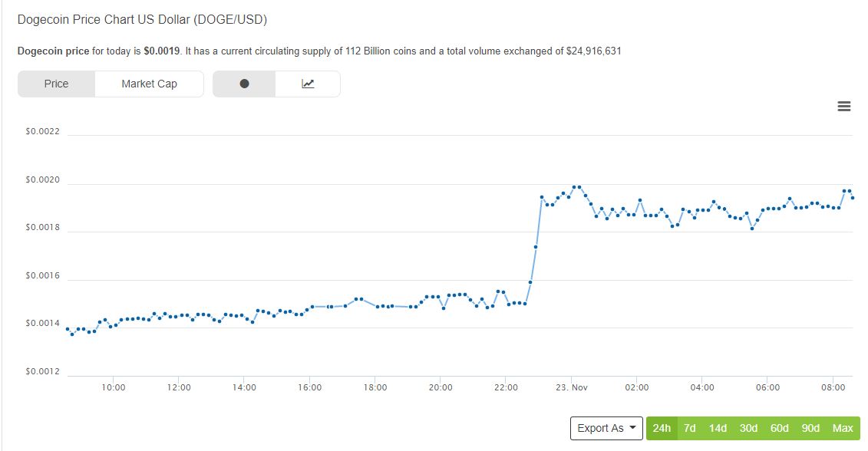Viewport: 868px width, 451px height.
Task: Click the $0.0014 y-axis label
Action: click(x=43, y=323)
